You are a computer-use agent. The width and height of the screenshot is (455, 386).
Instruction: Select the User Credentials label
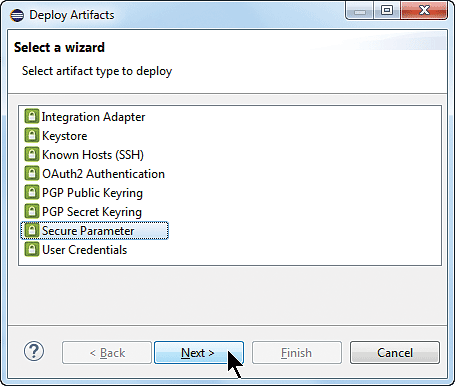[84, 250]
